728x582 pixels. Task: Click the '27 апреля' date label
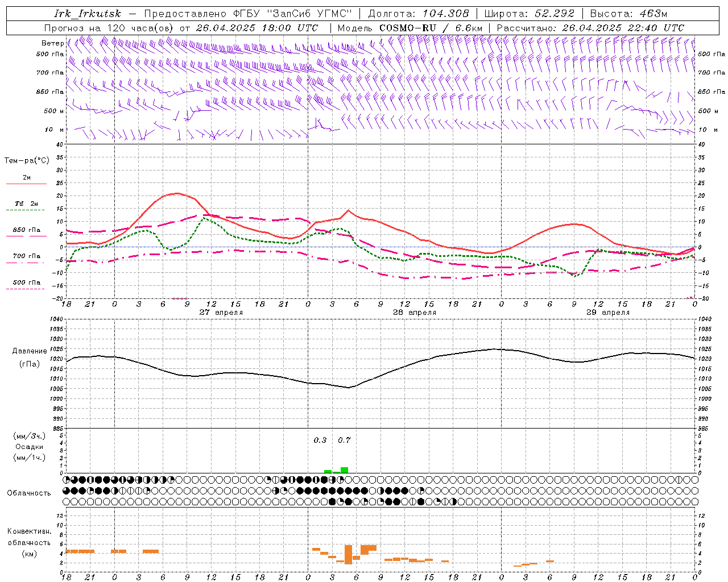pos(221,313)
